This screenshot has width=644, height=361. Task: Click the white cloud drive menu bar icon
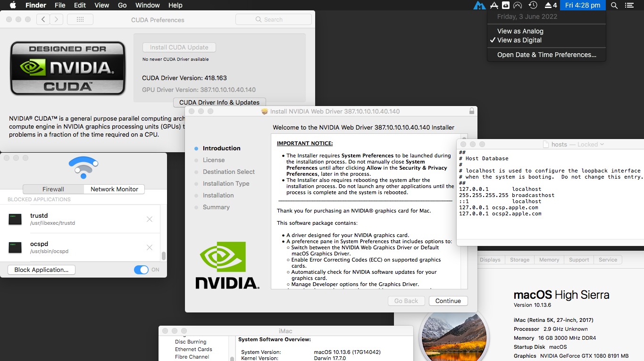point(505,5)
